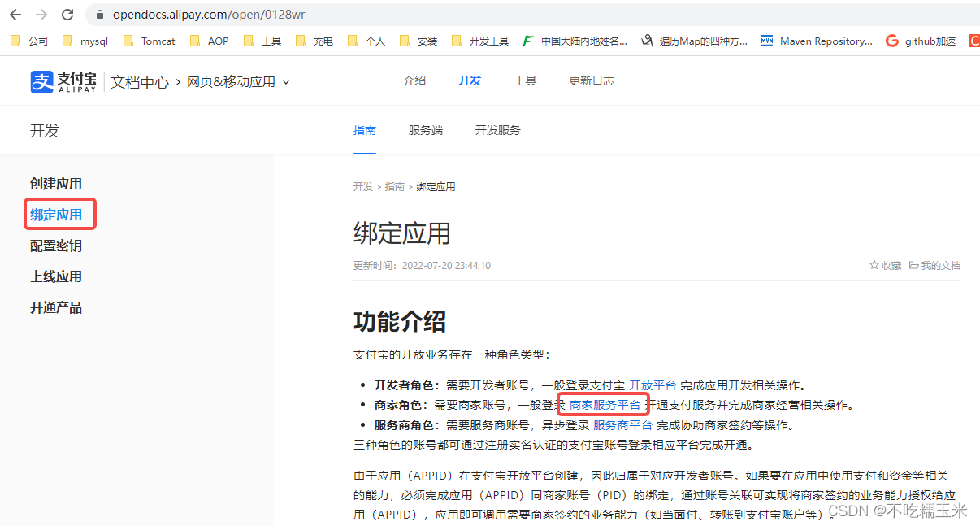Go to 文档中心 in header
This screenshot has height=526, width=980.
(x=140, y=82)
